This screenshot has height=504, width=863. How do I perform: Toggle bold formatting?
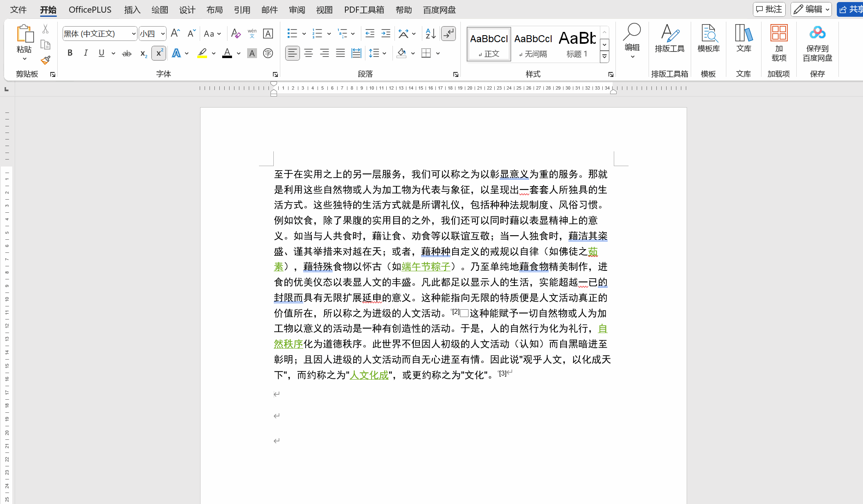[70, 53]
